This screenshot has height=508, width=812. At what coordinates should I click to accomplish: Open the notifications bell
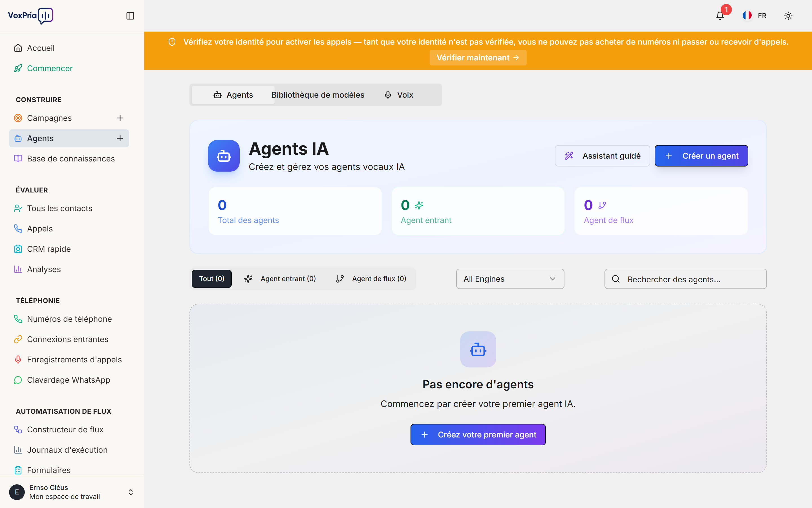(x=720, y=16)
